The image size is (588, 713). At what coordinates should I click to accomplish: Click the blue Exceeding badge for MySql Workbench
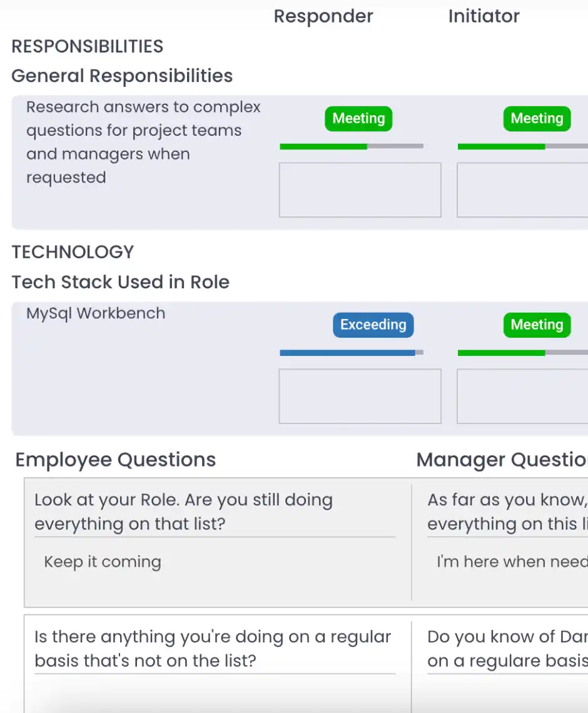click(373, 325)
